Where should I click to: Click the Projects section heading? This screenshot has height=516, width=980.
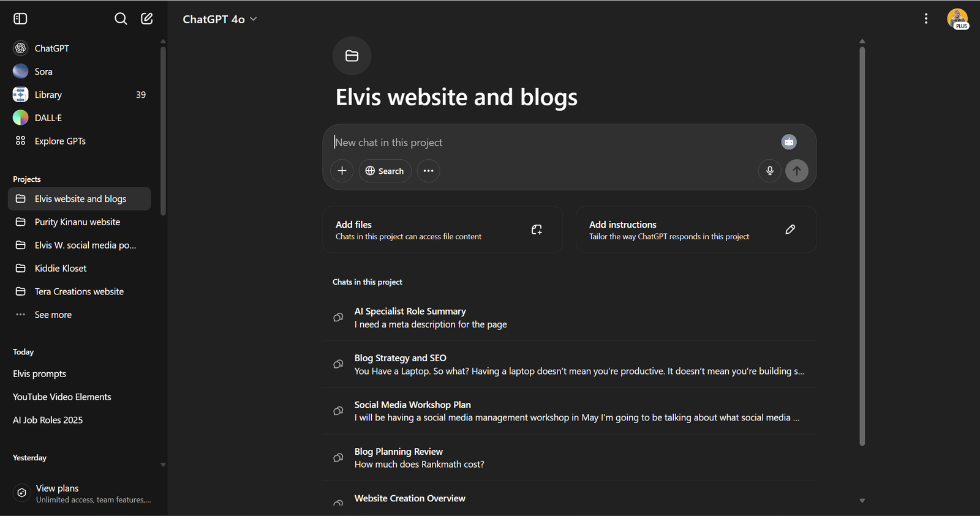(27, 179)
